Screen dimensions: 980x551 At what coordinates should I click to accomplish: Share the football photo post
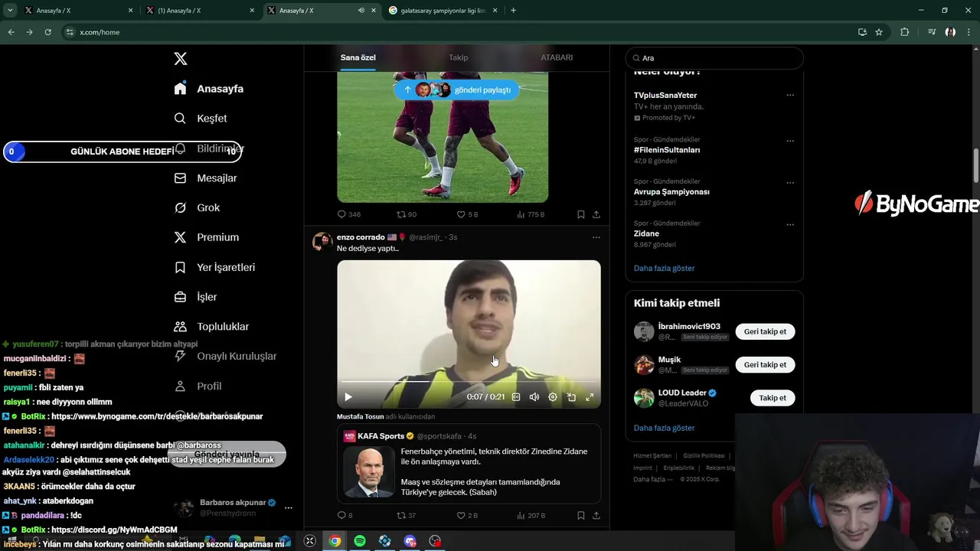[x=596, y=214]
